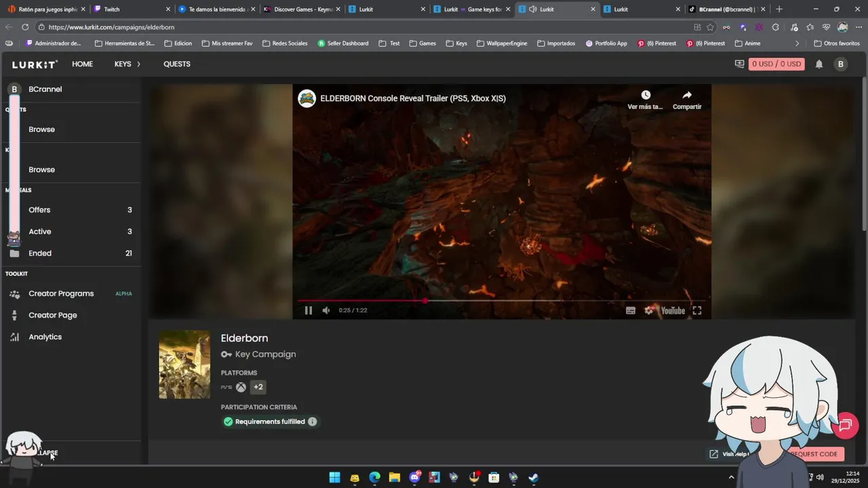The image size is (868, 488).
Task: Show hidden system tray icons
Action: pyautogui.click(x=731, y=477)
